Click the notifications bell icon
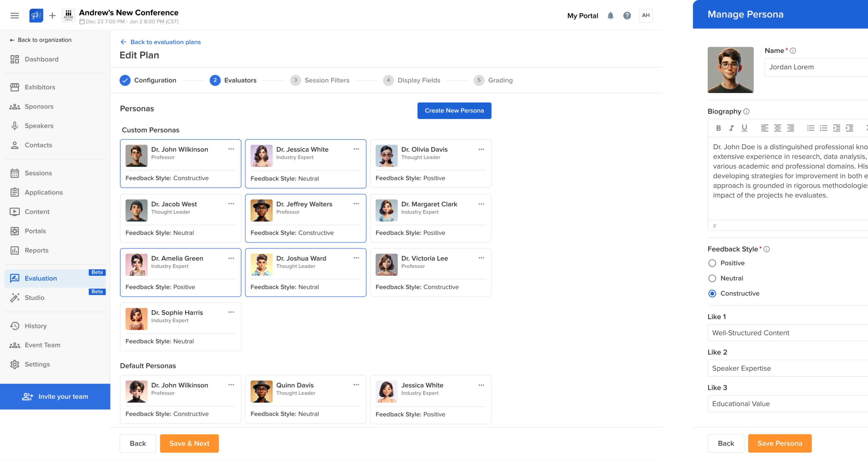The width and height of the screenshot is (868, 460). pyautogui.click(x=610, y=15)
